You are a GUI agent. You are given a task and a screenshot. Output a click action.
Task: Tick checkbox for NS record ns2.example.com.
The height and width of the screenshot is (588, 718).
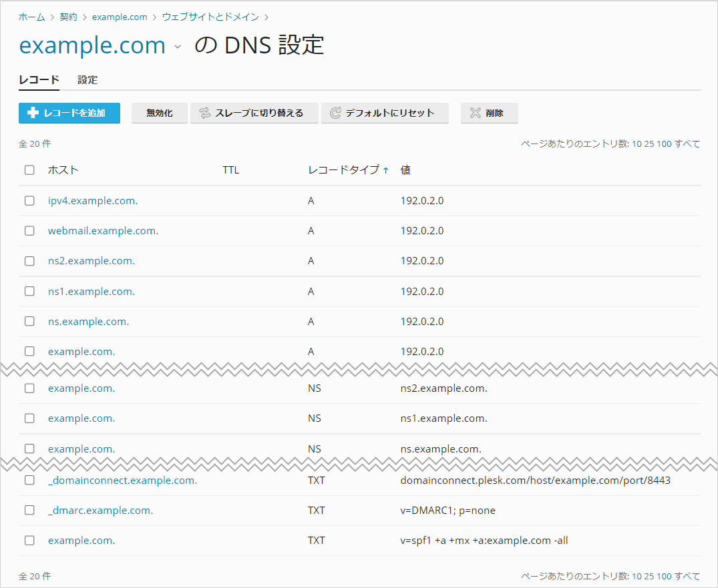point(29,388)
